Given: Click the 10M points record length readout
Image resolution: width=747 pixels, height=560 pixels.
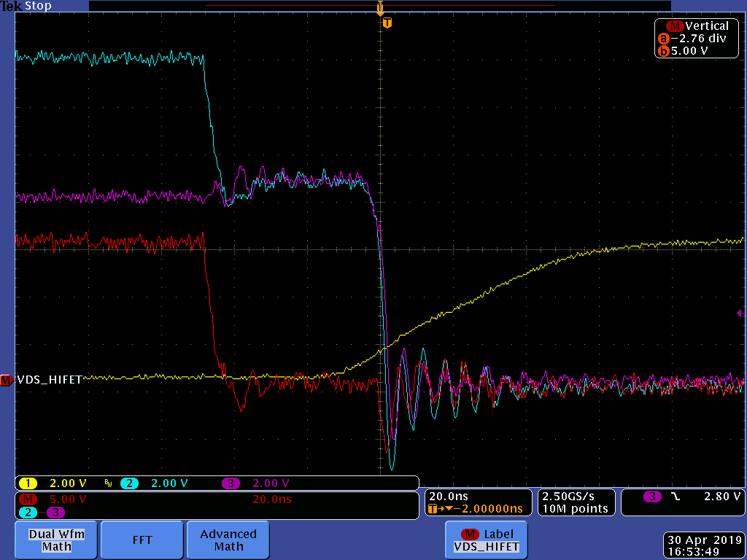Looking at the screenshot, I should pos(575,508).
